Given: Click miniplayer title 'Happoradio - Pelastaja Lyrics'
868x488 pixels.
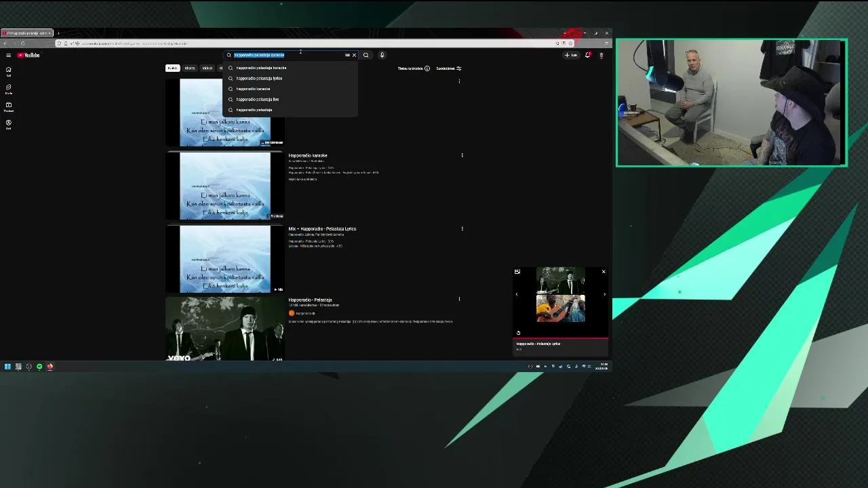Looking at the screenshot, I should pyautogui.click(x=538, y=344).
